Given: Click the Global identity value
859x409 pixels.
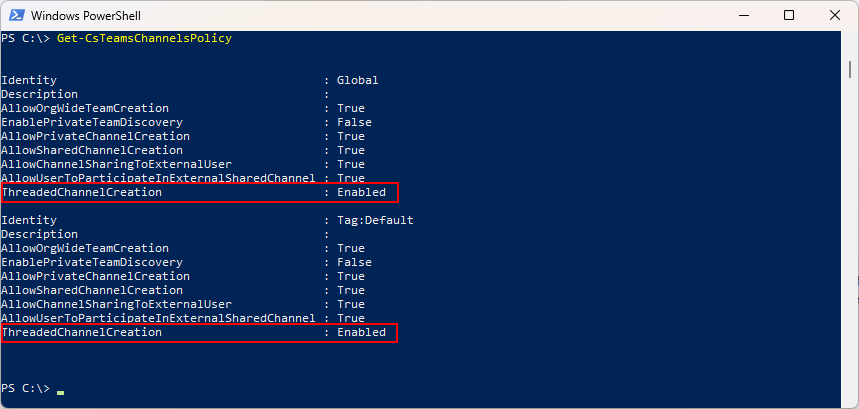Looking at the screenshot, I should (x=358, y=80).
